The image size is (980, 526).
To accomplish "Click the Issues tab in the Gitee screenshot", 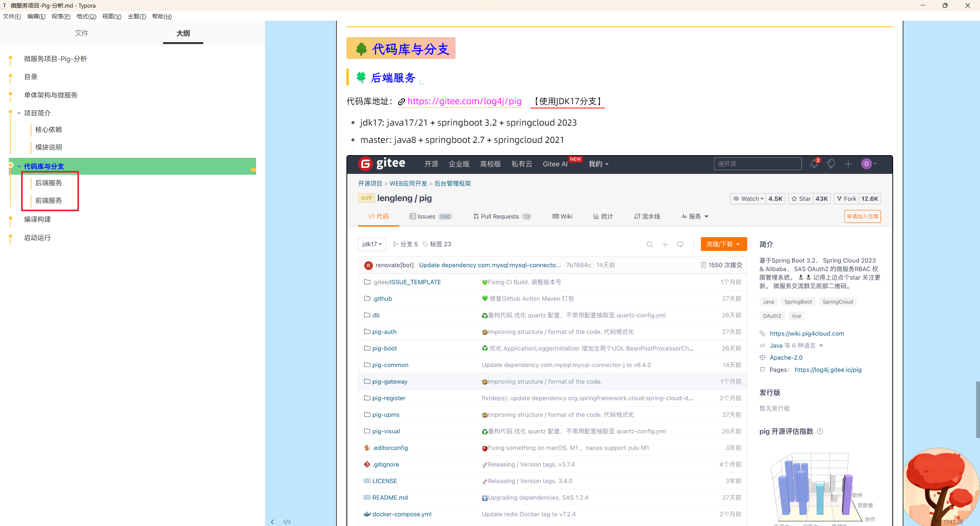I will coord(431,216).
